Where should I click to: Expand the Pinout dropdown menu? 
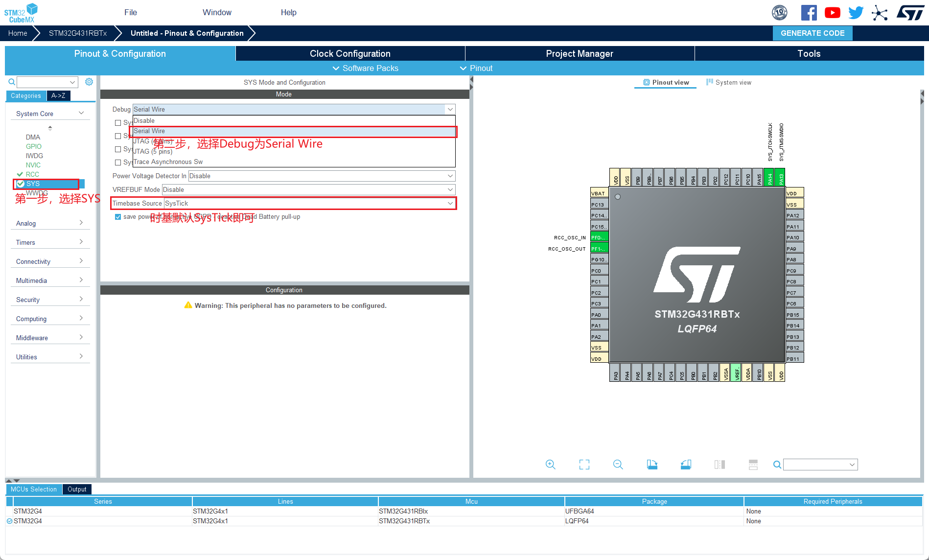coord(476,68)
